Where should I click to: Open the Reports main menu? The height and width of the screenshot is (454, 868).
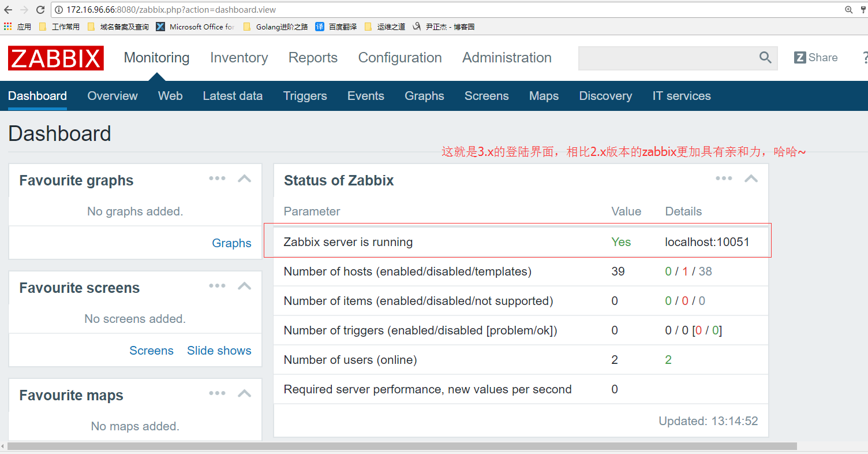(x=313, y=58)
